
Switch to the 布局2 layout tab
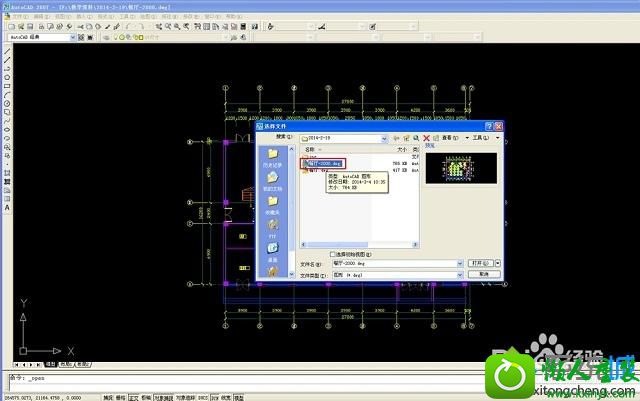pos(83,364)
